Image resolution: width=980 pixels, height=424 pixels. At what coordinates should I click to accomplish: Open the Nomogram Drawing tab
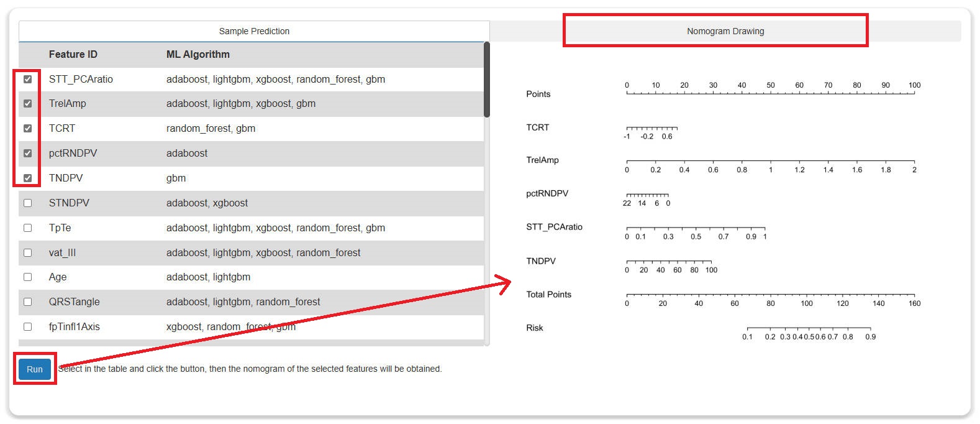[725, 31]
